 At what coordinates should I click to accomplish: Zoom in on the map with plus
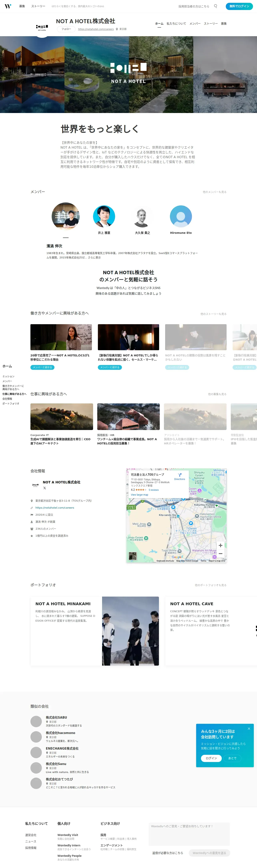tap(220, 545)
